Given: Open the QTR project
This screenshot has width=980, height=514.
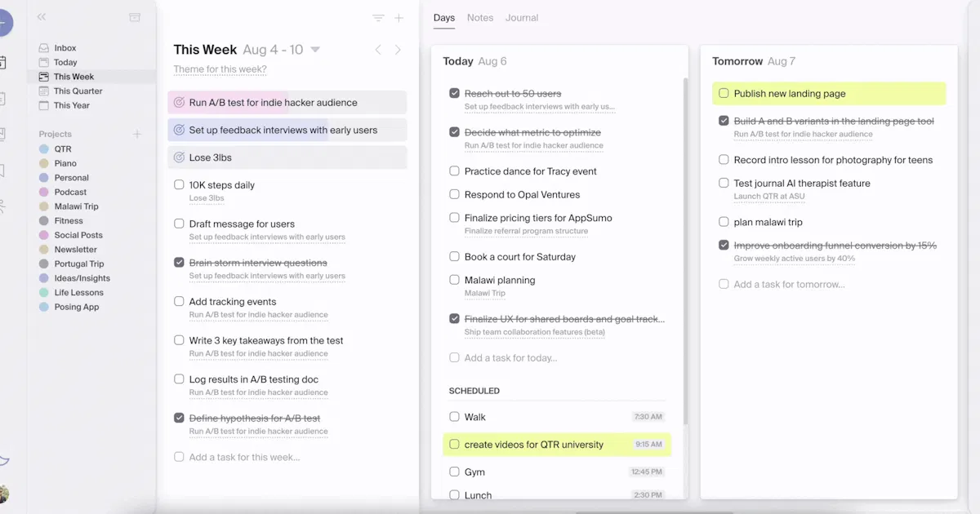Looking at the screenshot, I should pyautogui.click(x=63, y=149).
